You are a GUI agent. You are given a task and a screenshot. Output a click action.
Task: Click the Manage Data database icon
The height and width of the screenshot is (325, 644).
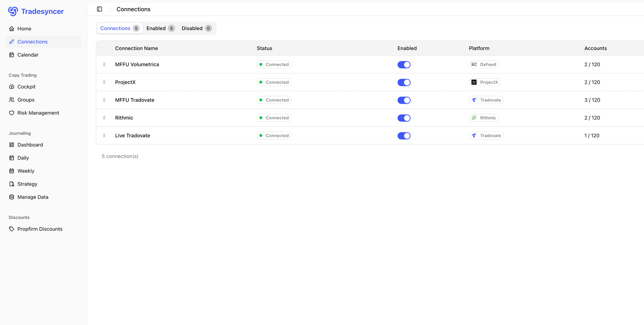point(12,197)
